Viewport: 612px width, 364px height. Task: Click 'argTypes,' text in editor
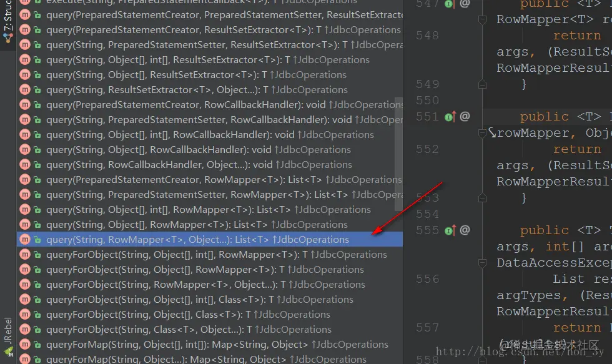coord(532,296)
